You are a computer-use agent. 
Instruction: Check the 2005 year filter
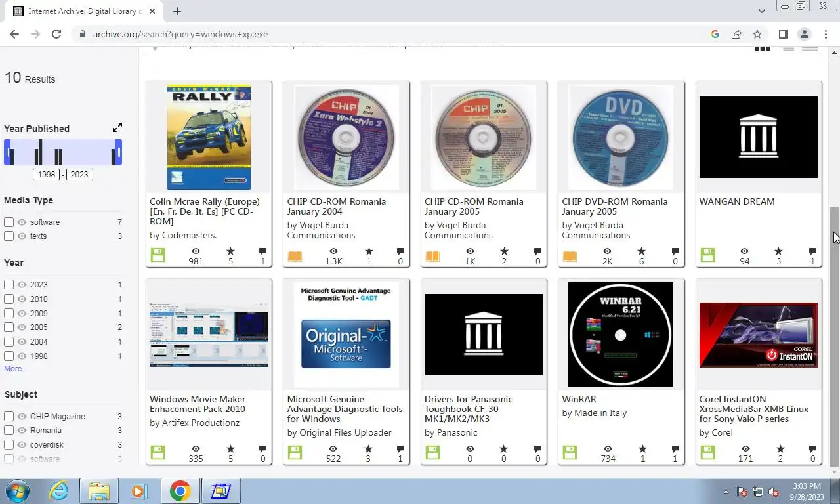[9, 327]
